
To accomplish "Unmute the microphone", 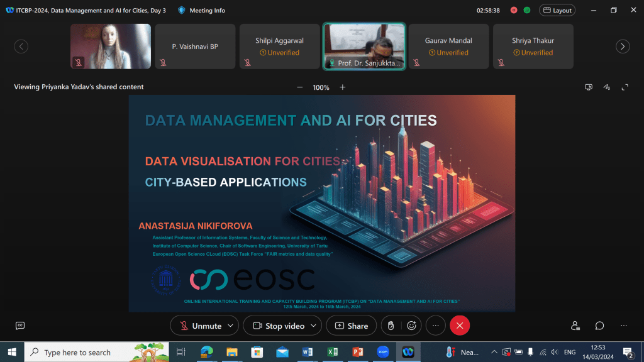I will point(200,326).
